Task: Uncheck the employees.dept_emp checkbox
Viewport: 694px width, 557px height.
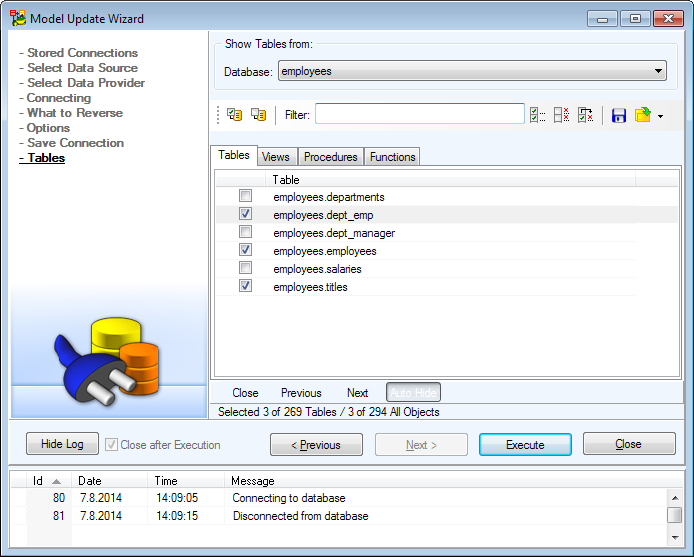Action: coord(245,214)
